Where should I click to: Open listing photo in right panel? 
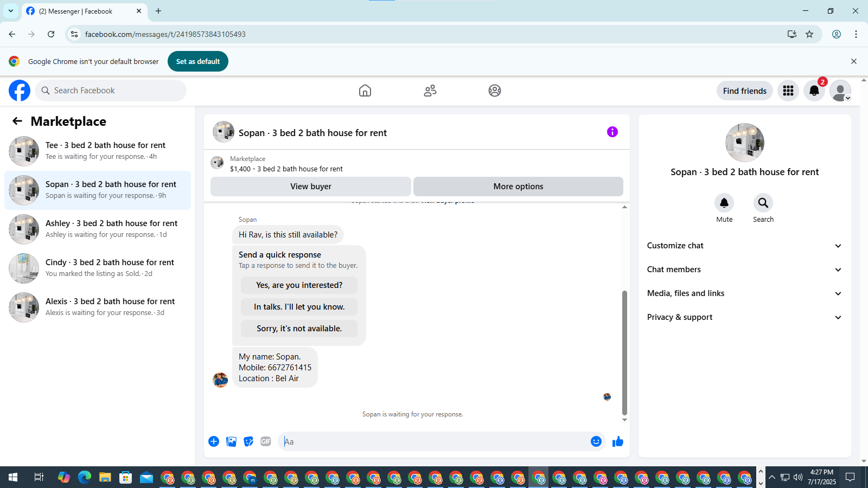(x=745, y=143)
